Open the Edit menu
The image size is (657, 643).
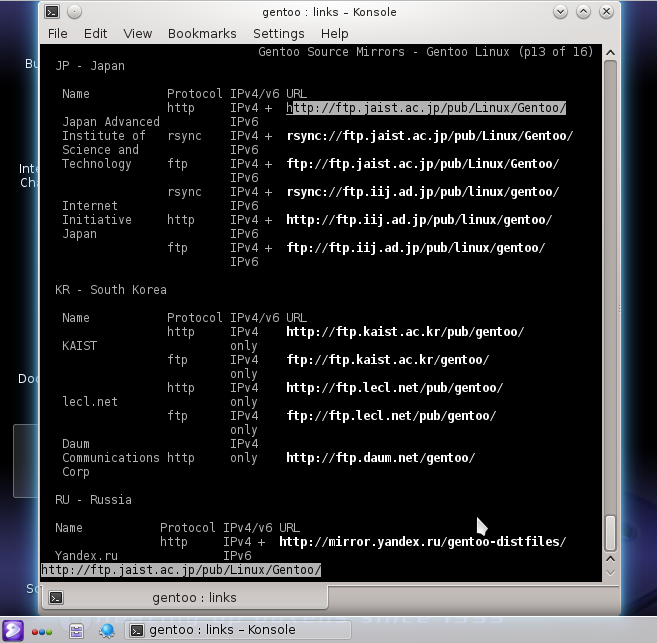tap(95, 34)
